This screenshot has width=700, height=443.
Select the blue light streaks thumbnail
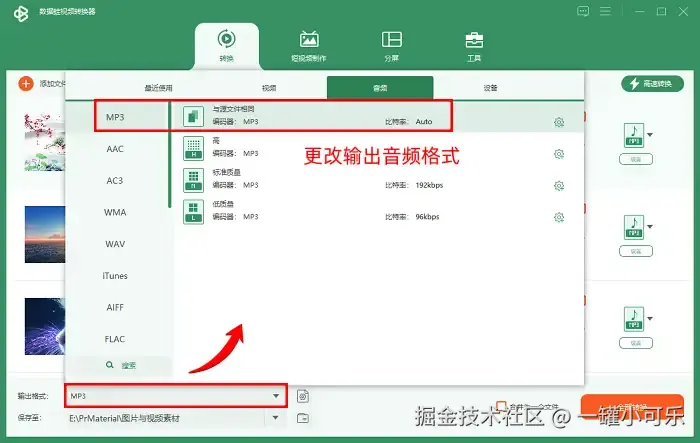pos(45,326)
